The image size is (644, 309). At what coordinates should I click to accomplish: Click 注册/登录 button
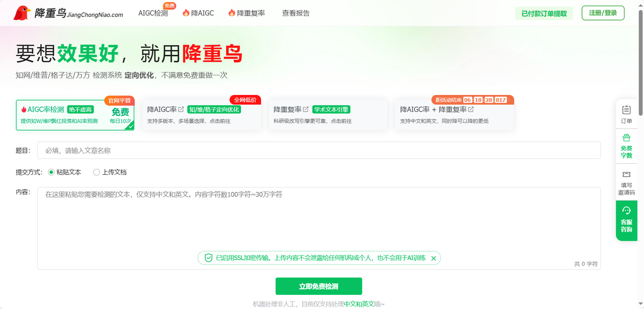tap(603, 13)
